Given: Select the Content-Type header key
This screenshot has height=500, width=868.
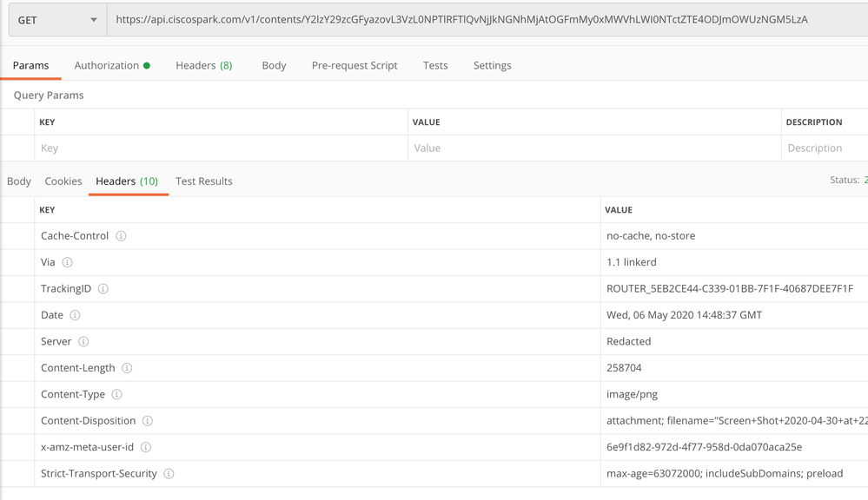Looking at the screenshot, I should (x=72, y=394).
